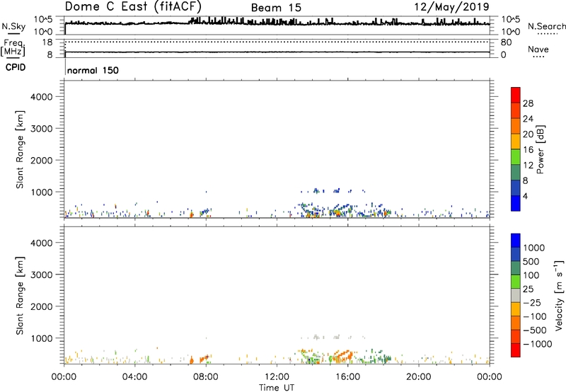Click the Power colorbar value 28
Image resolution: width=566 pixels, height=392 pixels.
pyautogui.click(x=528, y=103)
